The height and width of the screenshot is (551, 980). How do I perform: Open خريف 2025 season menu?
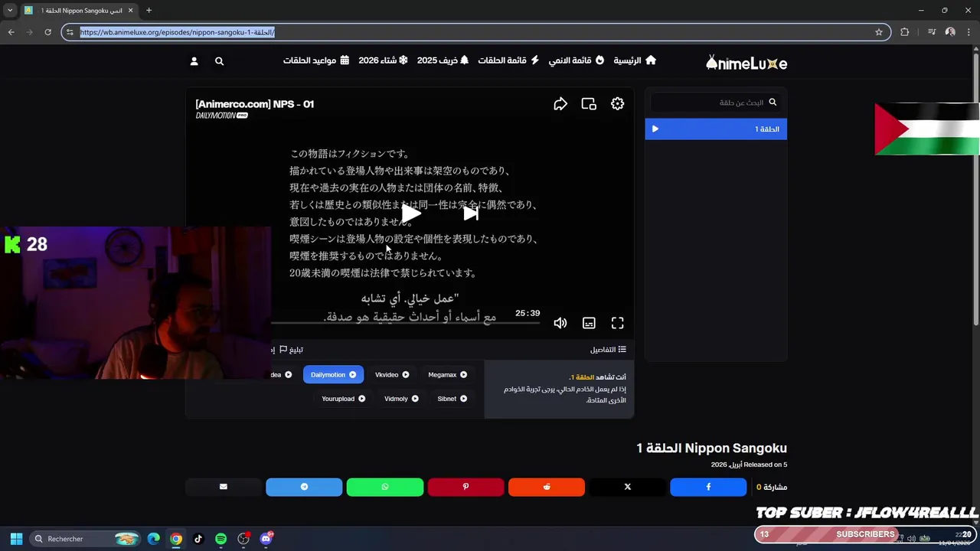point(443,60)
